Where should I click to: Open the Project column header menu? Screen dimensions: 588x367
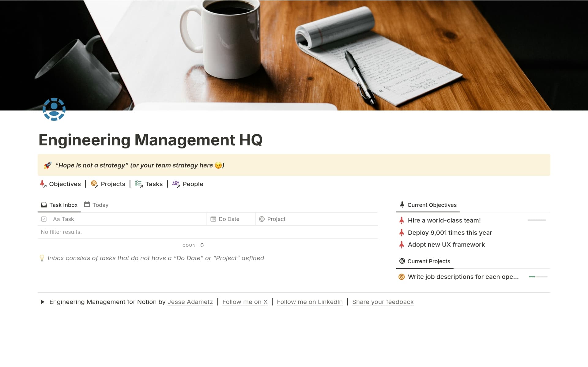[x=276, y=219]
